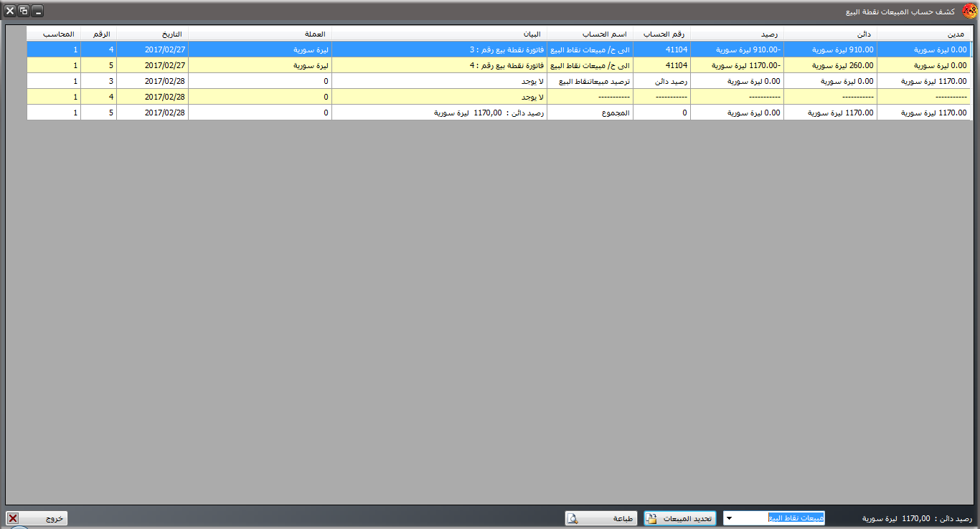Select the المجموع total row
The image size is (980, 529).
(590, 113)
